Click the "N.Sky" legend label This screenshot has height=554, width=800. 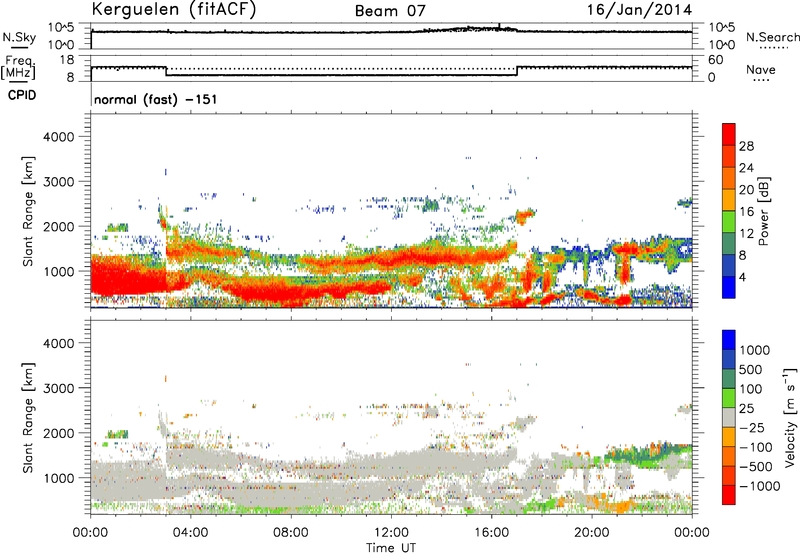click(19, 37)
